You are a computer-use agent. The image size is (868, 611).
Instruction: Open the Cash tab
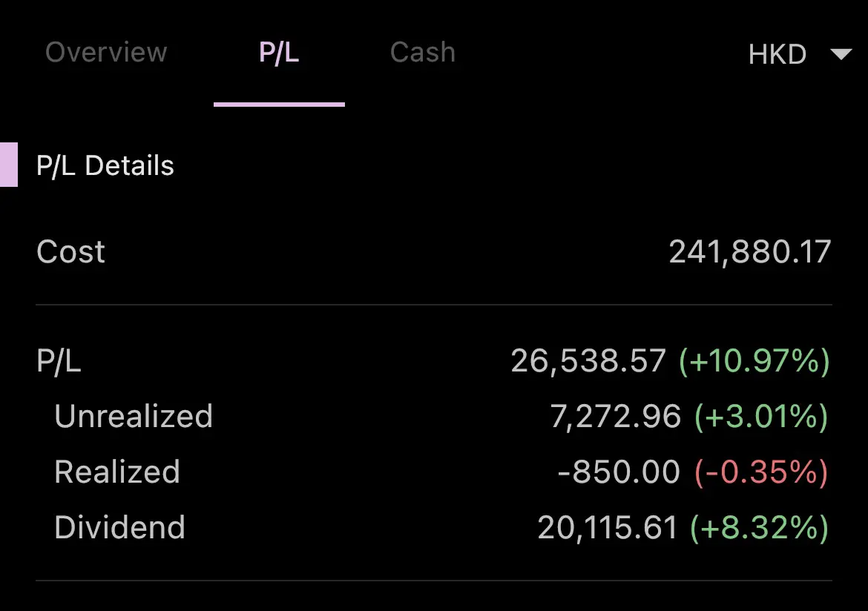click(x=422, y=53)
